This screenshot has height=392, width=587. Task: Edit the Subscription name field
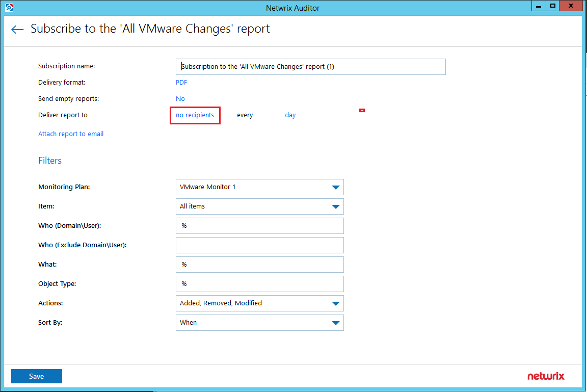click(310, 67)
